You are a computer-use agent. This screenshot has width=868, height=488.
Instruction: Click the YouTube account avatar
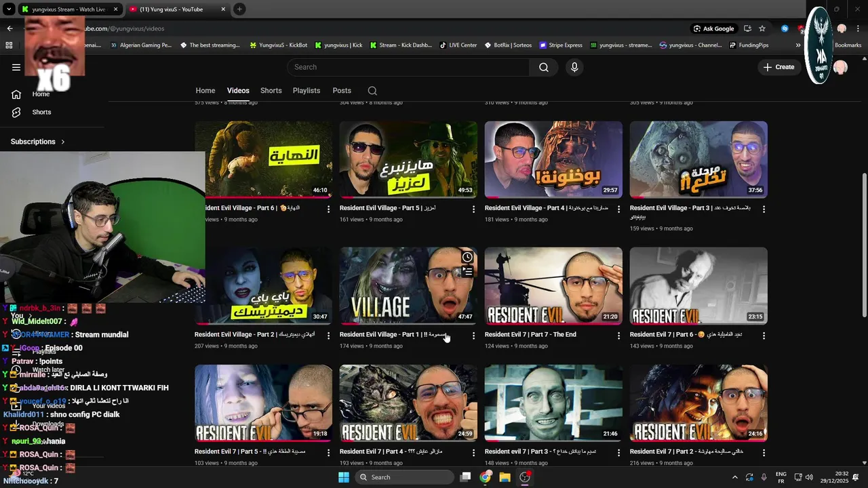coord(841,67)
